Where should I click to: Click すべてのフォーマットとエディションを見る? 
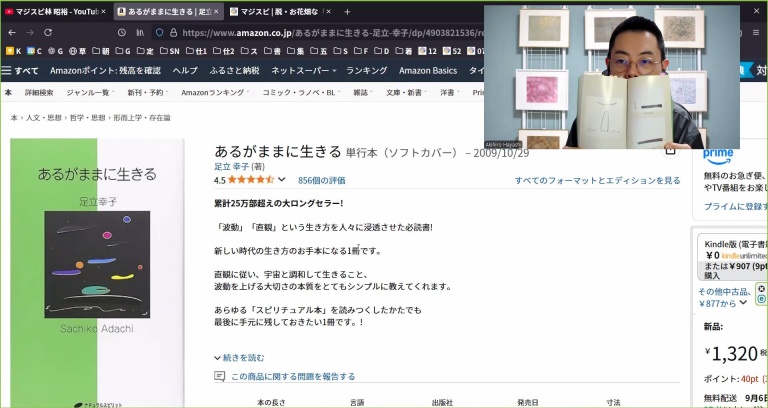[598, 180]
